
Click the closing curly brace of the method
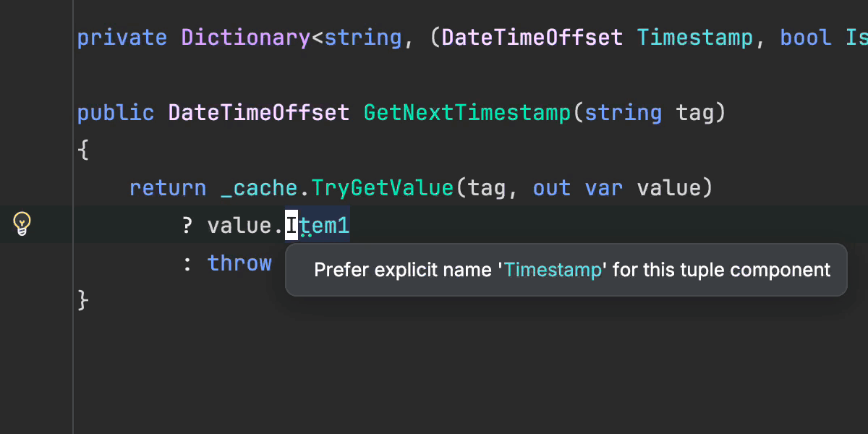pos(82,299)
